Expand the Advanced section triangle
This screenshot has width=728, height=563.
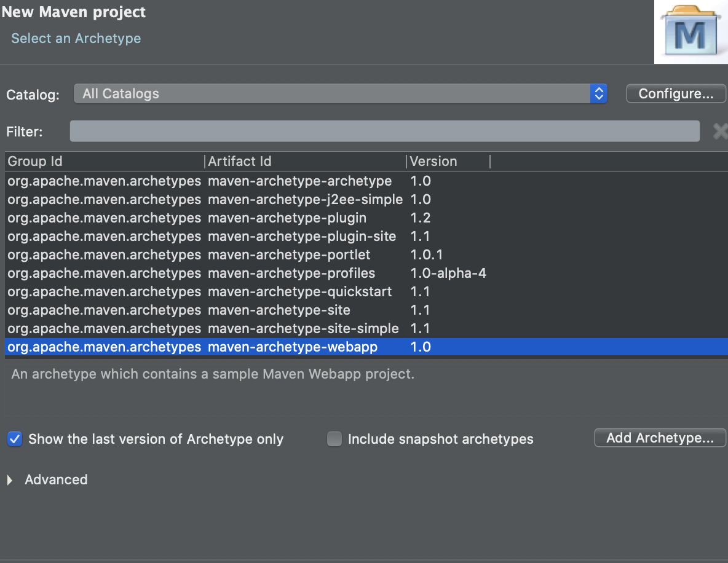tap(10, 480)
